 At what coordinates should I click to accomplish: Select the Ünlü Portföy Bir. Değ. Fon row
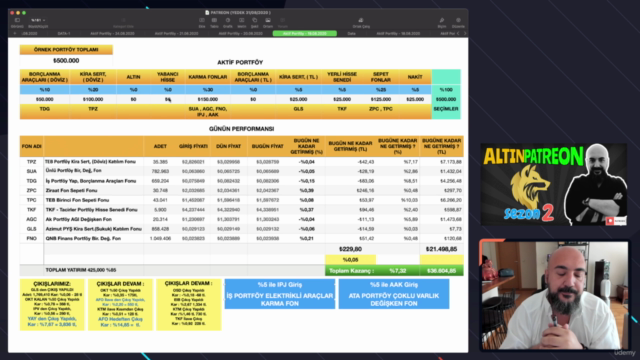tap(241, 171)
